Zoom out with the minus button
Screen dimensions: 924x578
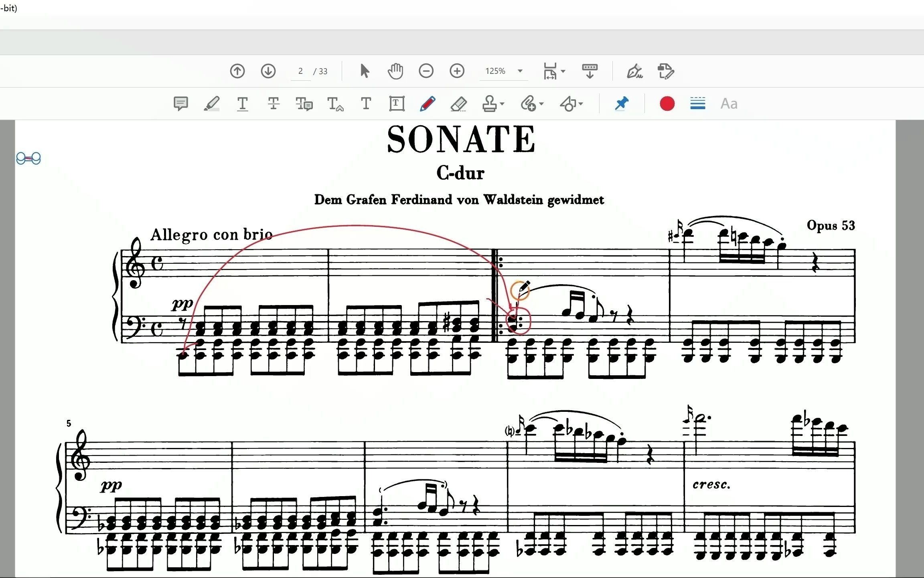[426, 71]
